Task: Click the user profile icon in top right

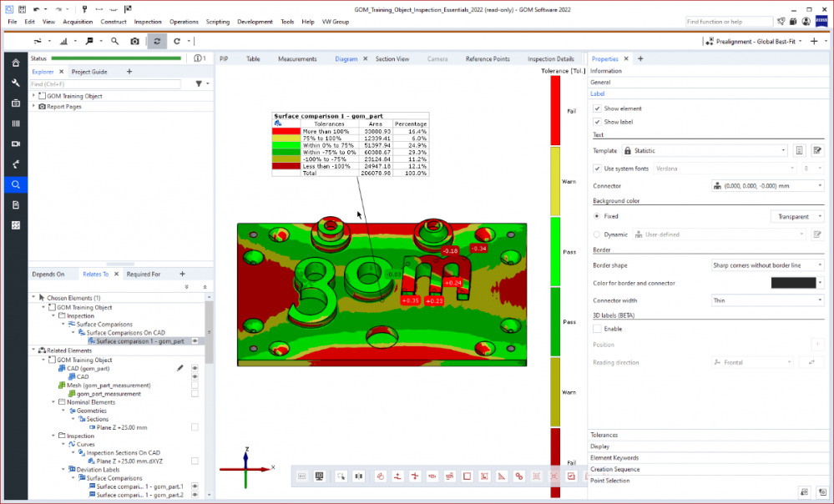Action: pyautogui.click(x=806, y=21)
